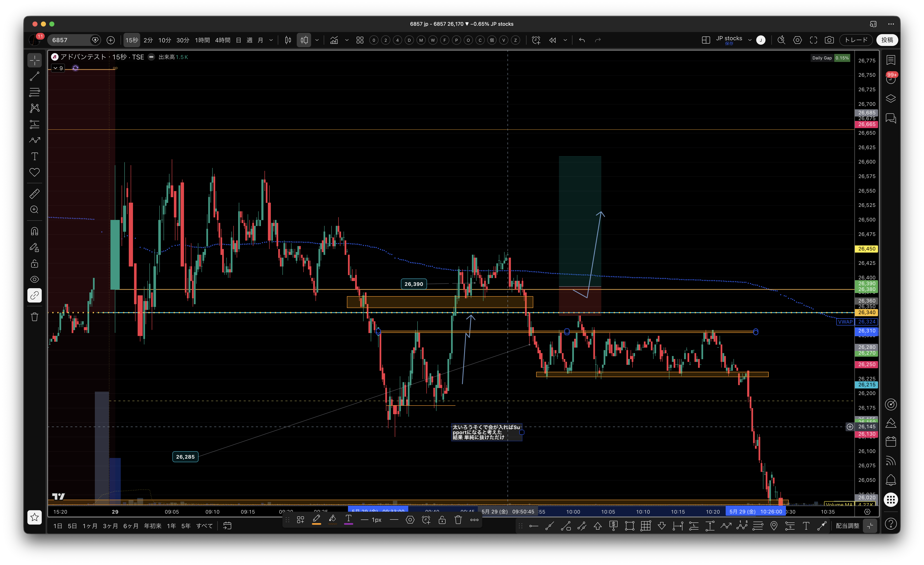Expand the chart type dropdown arrow

tap(317, 40)
